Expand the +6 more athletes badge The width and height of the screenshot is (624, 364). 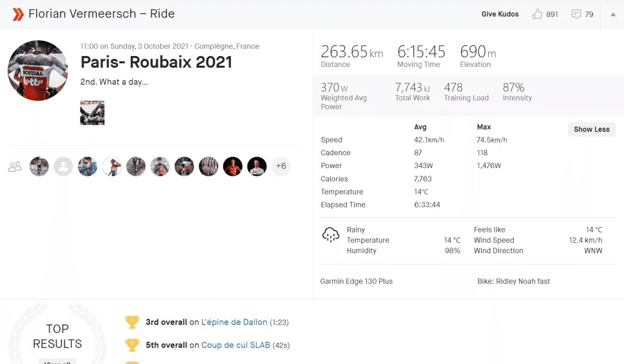[281, 166]
